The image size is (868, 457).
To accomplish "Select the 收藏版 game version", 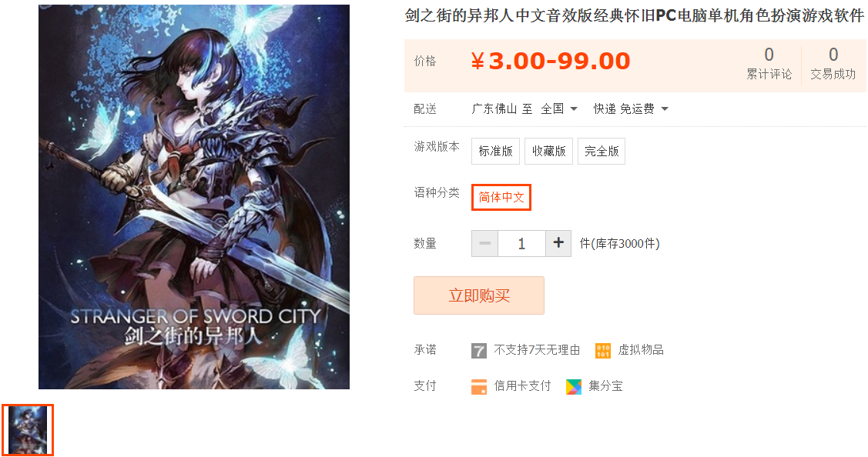I will (548, 151).
